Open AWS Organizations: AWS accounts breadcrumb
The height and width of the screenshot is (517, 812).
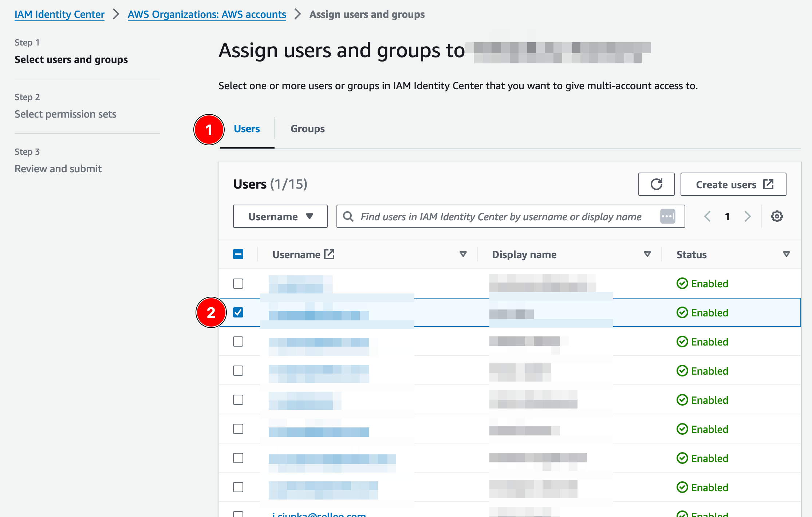click(207, 15)
